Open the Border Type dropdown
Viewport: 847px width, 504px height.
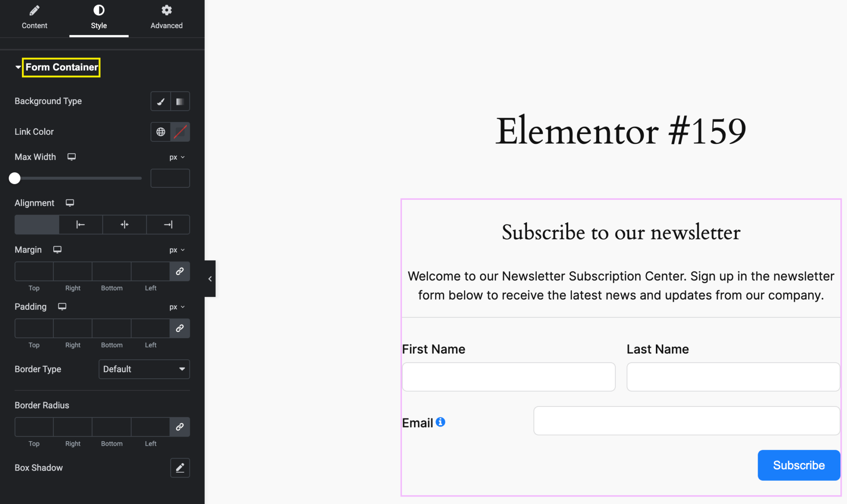click(x=144, y=369)
